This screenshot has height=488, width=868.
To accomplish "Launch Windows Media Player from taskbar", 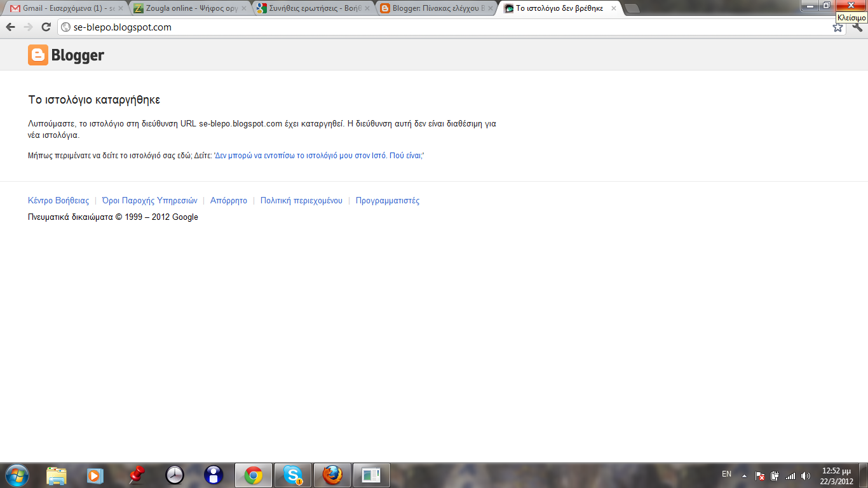I will [x=95, y=475].
